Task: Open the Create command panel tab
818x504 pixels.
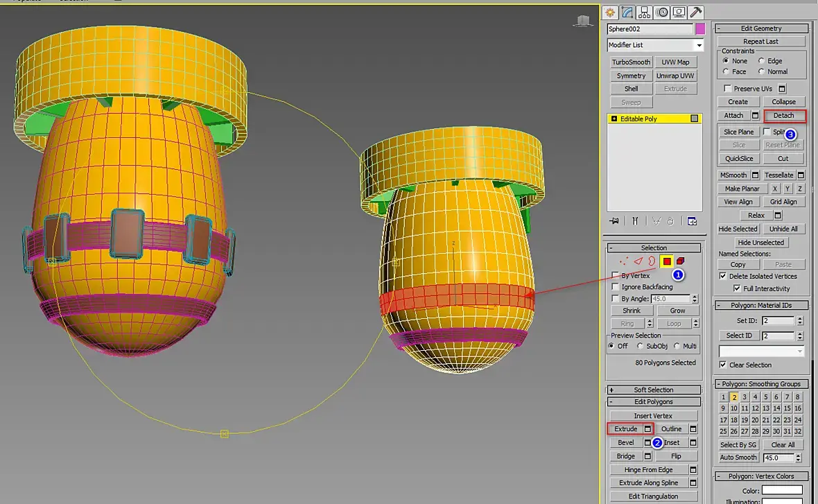Action: point(610,12)
